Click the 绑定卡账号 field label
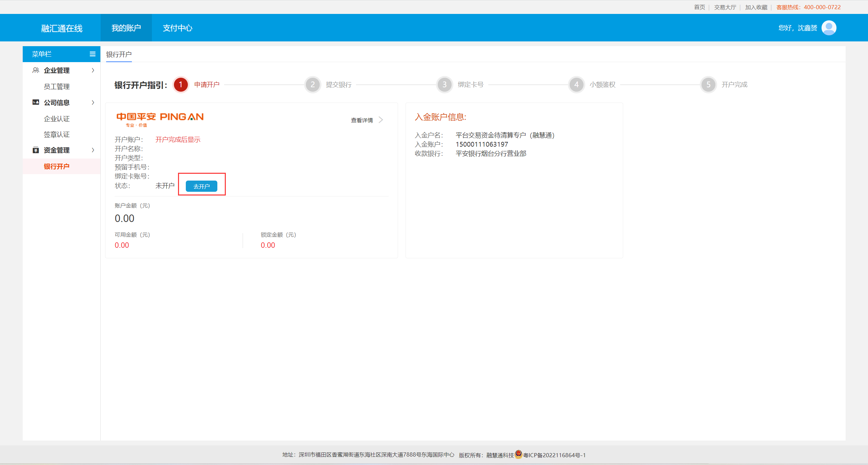Screen dimensions: 868x465 pyautogui.click(x=132, y=176)
